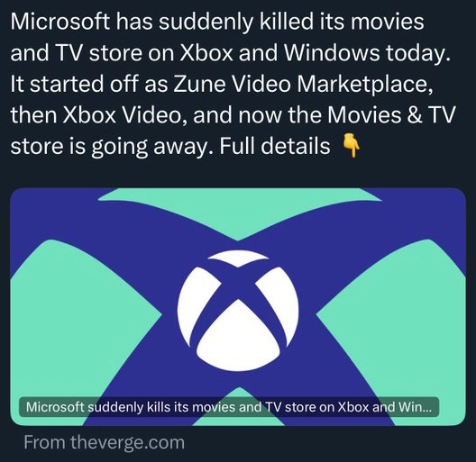Open the "From theverge.com" source link
The height and width of the screenshot is (462, 476).
pos(105,442)
